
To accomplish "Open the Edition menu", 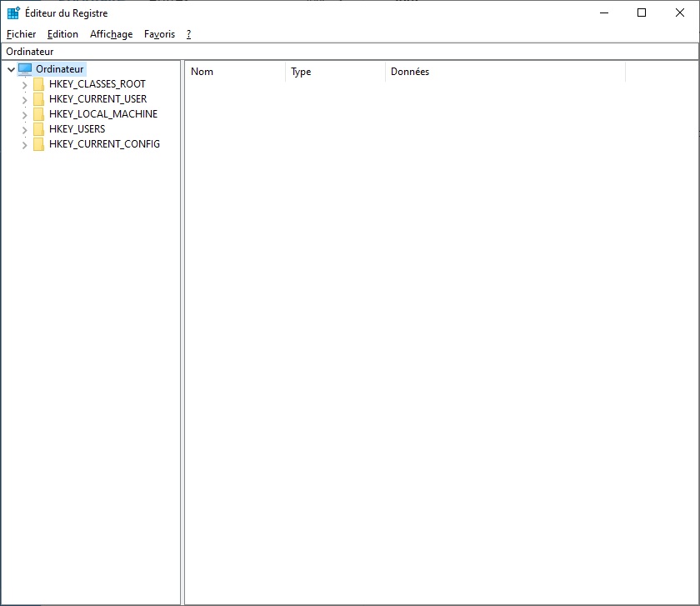I will pyautogui.click(x=62, y=34).
